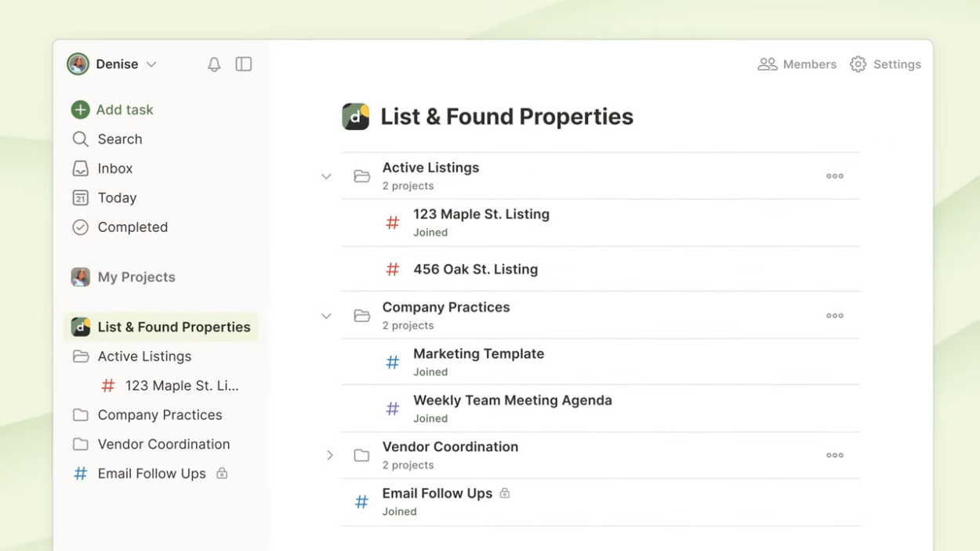The image size is (980, 551).
Task: Select List & Found Properties in sidebar
Action: pyautogui.click(x=161, y=327)
